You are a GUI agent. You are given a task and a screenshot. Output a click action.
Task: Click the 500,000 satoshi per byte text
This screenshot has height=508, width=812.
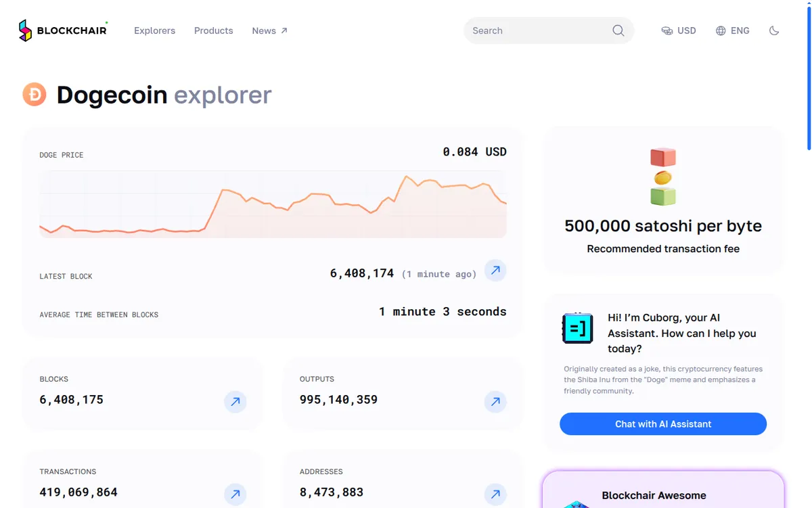click(663, 226)
